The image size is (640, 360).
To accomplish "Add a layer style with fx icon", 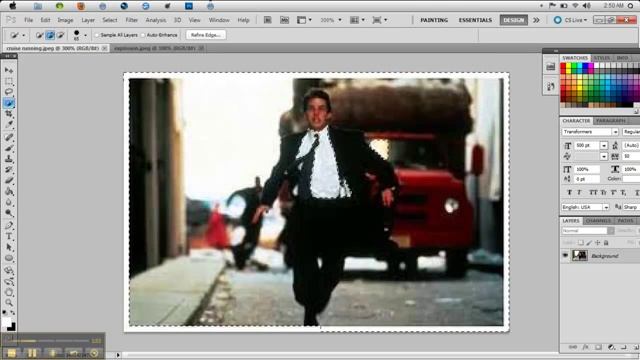I will click(585, 347).
